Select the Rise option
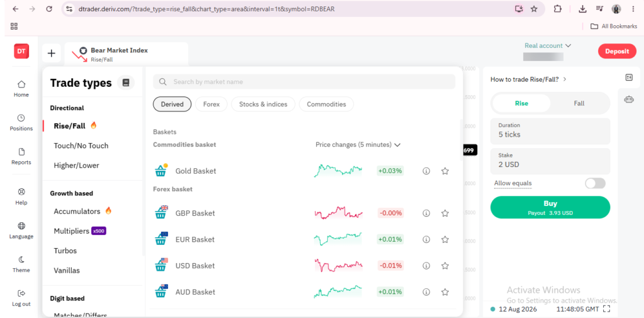 [521, 103]
